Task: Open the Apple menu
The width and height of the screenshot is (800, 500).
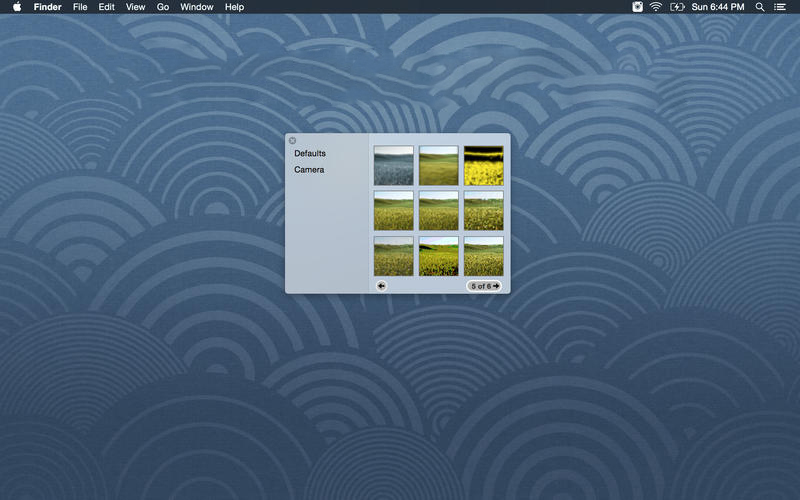Action: point(17,7)
